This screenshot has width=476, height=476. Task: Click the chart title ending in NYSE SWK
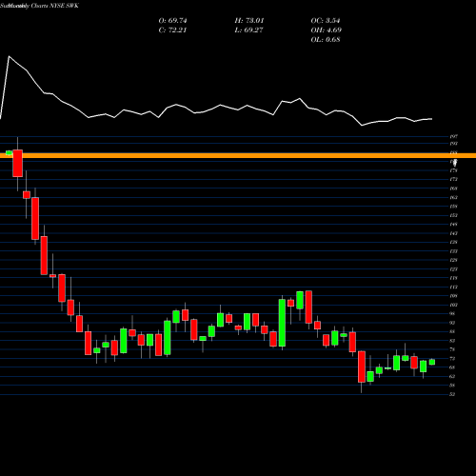[39, 6]
